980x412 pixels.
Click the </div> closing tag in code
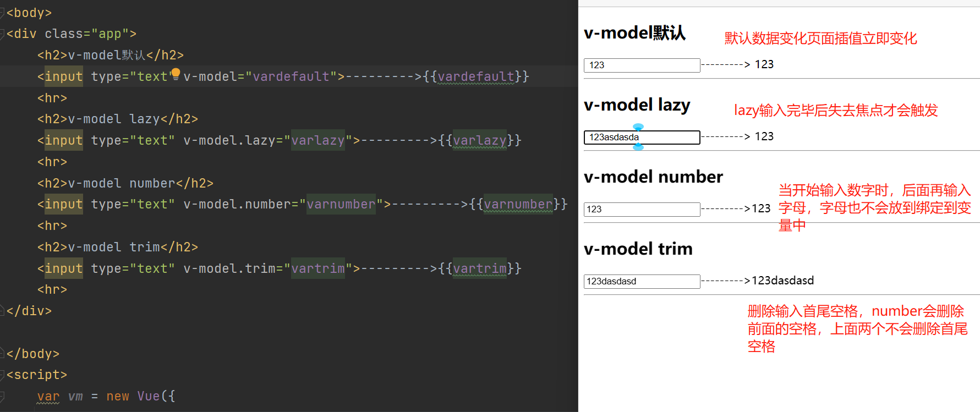[29, 311]
